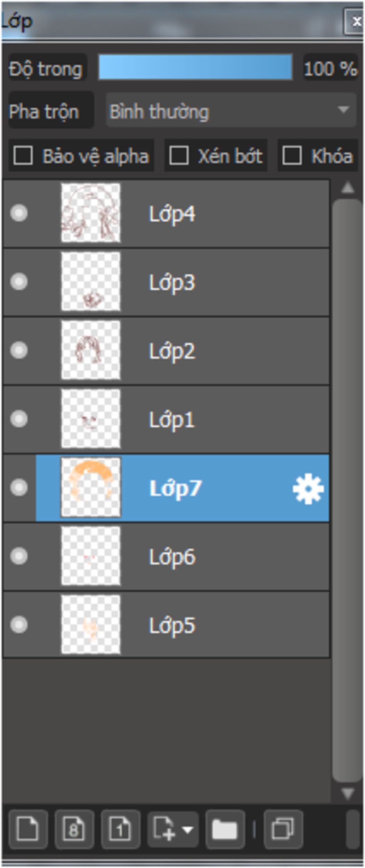Check the Khóa lock checkbox
Screen dimensions: 365x868
[292, 156]
